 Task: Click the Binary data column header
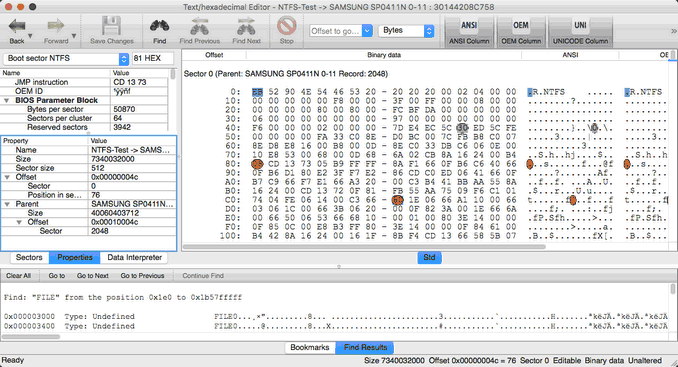click(x=384, y=55)
